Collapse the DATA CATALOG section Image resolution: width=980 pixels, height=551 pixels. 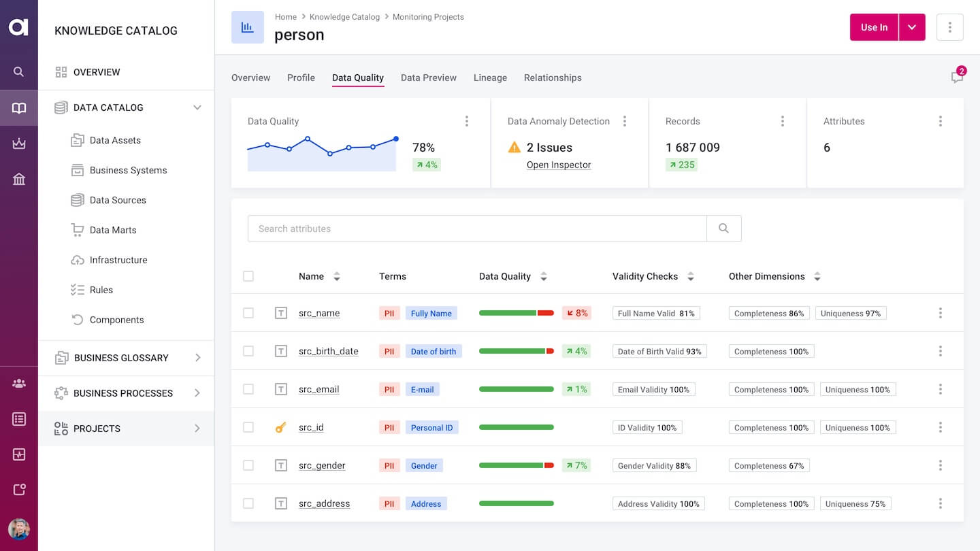coord(197,107)
